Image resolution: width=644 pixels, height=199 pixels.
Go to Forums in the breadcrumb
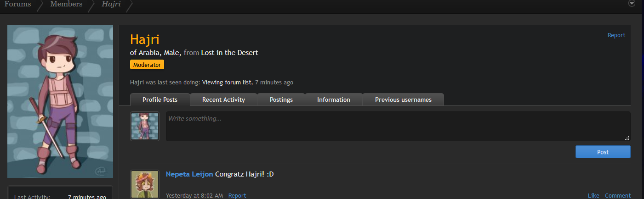(18, 4)
